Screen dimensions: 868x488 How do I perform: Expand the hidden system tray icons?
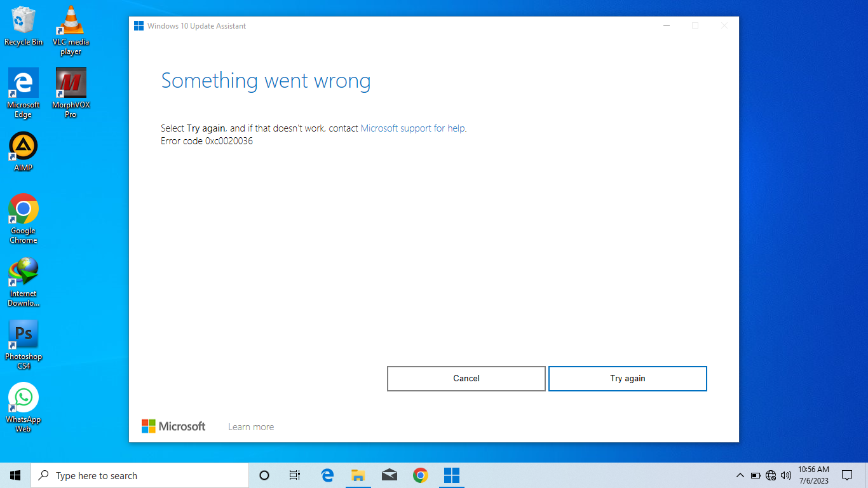point(740,475)
